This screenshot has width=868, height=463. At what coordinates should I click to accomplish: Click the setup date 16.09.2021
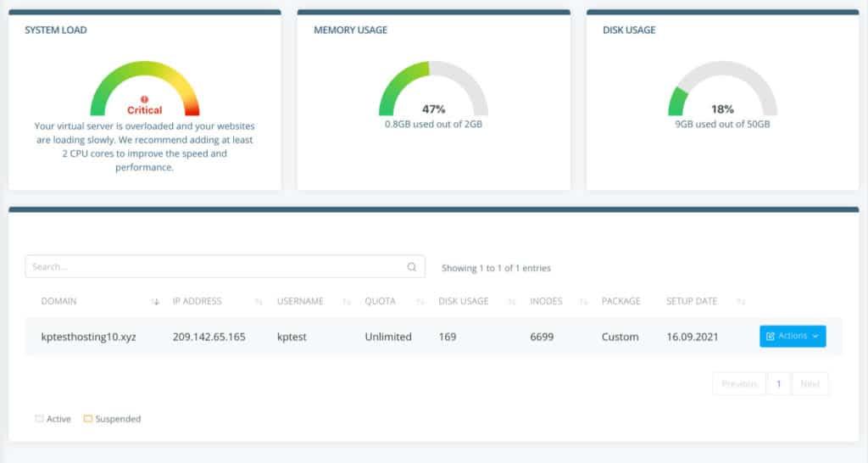(x=693, y=337)
